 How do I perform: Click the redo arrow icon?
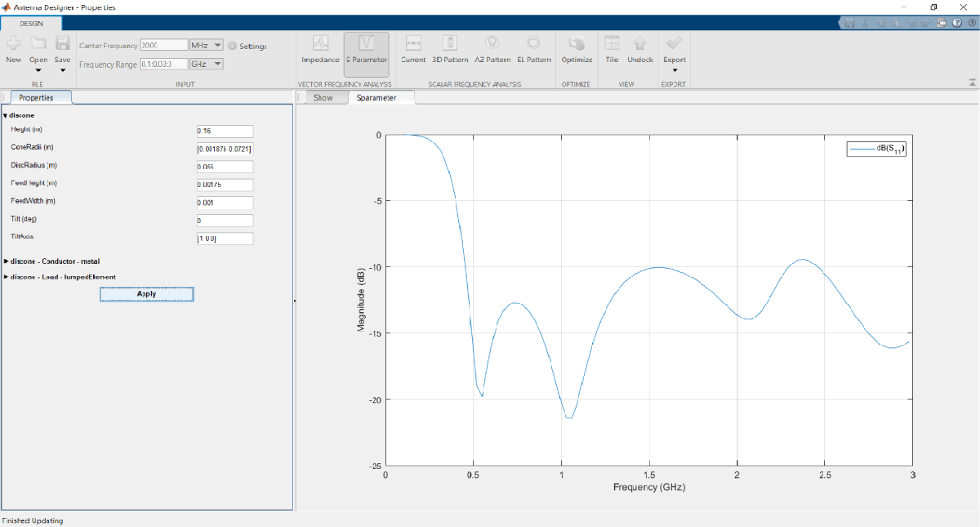[x=926, y=23]
